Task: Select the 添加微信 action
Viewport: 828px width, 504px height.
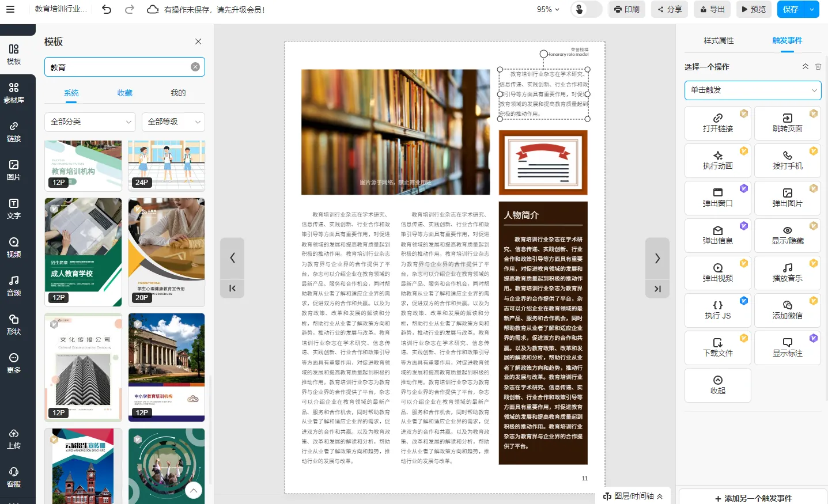Action: [x=788, y=310]
